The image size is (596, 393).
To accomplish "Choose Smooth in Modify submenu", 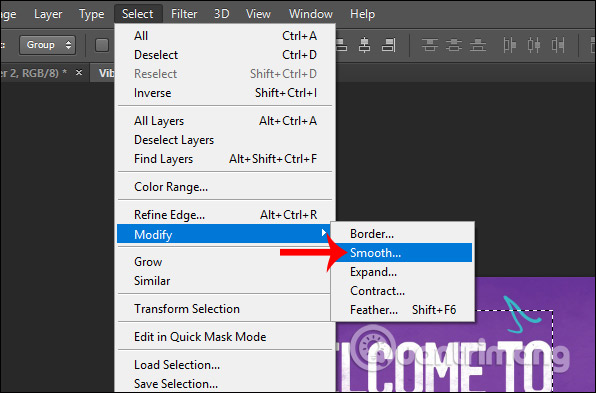I will point(403,253).
